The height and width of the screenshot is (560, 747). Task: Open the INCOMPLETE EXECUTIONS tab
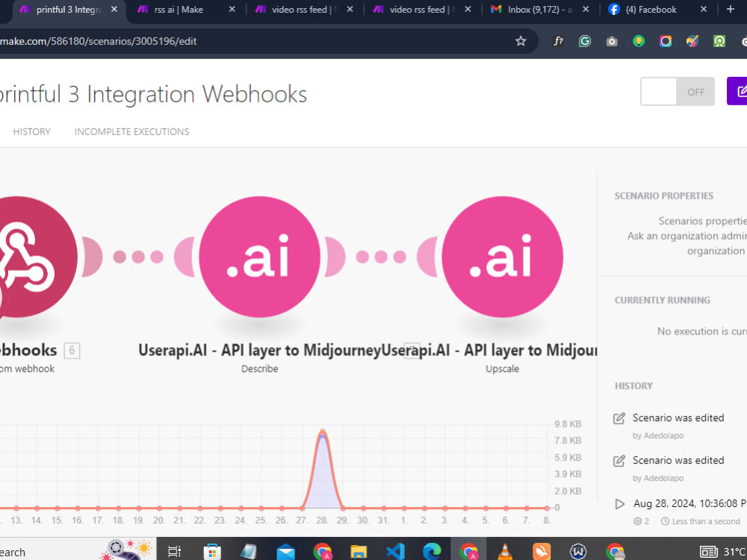(131, 132)
